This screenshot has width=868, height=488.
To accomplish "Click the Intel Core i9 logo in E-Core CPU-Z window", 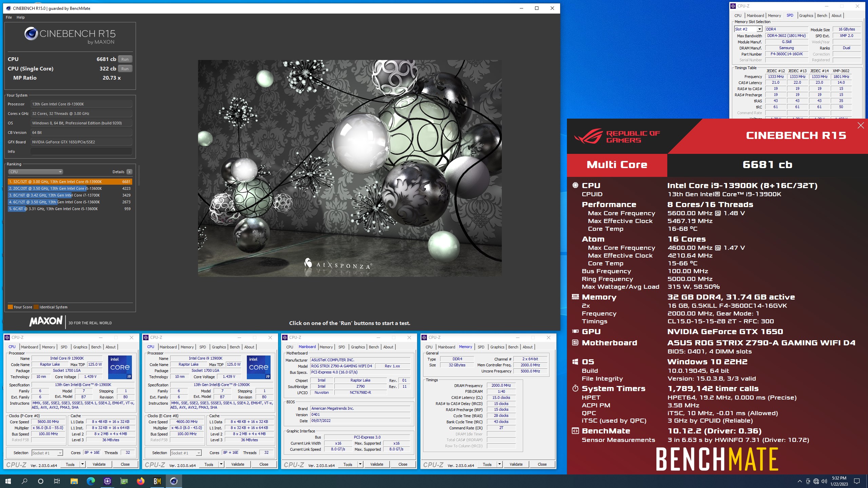I will tap(259, 367).
